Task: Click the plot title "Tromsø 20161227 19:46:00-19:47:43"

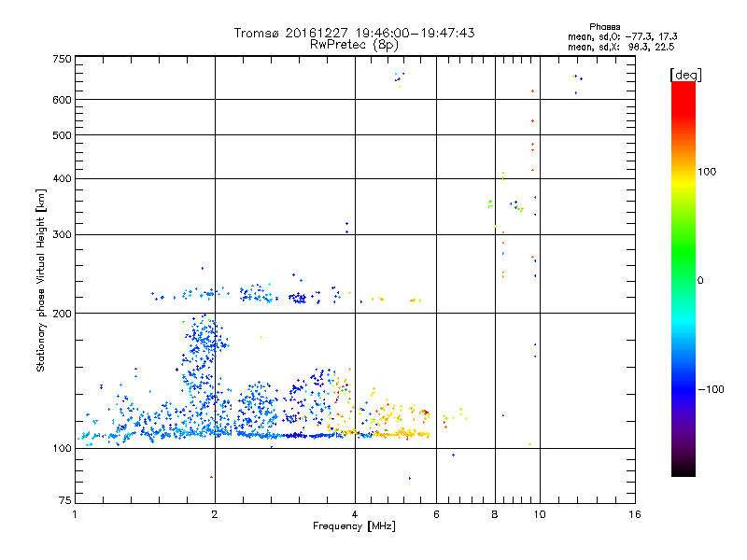Action: 354,33
